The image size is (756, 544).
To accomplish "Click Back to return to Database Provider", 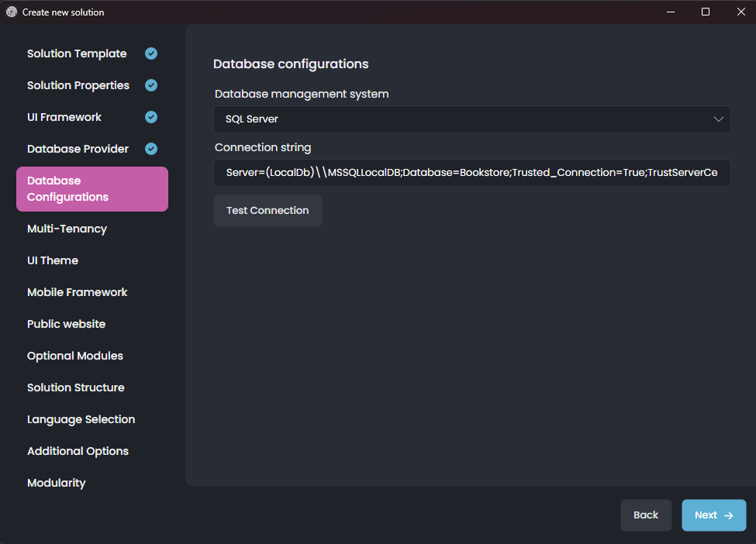I will click(x=646, y=515).
